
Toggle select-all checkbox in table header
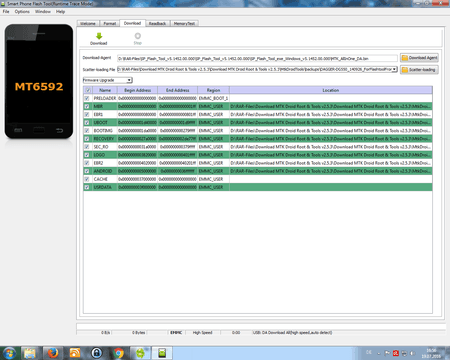click(88, 90)
